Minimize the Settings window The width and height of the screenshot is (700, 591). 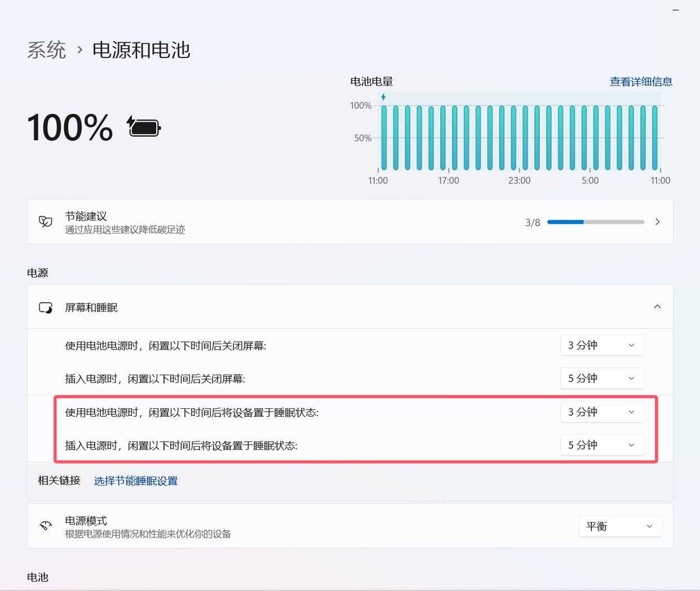coord(675,10)
